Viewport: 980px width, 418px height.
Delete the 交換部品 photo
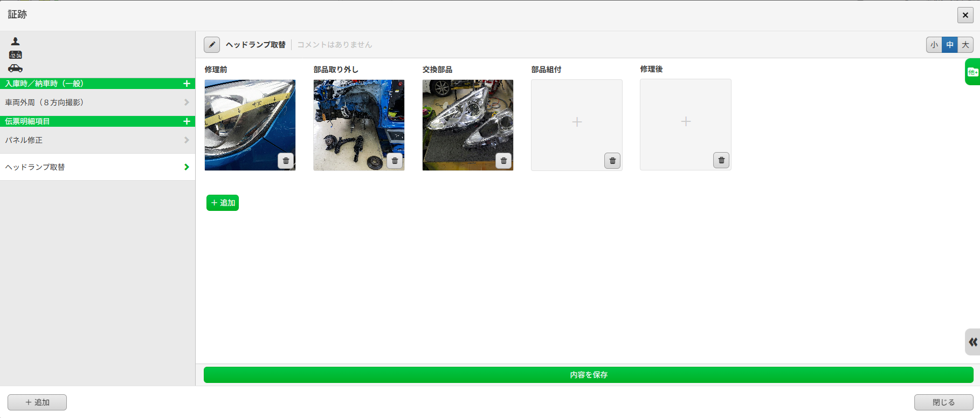pos(503,161)
